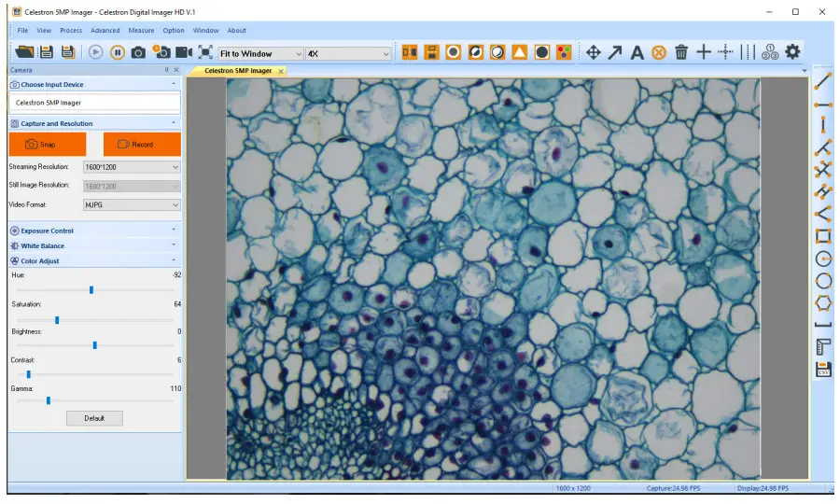
Task: Select the vertical line measure tool
Action: click(x=823, y=125)
